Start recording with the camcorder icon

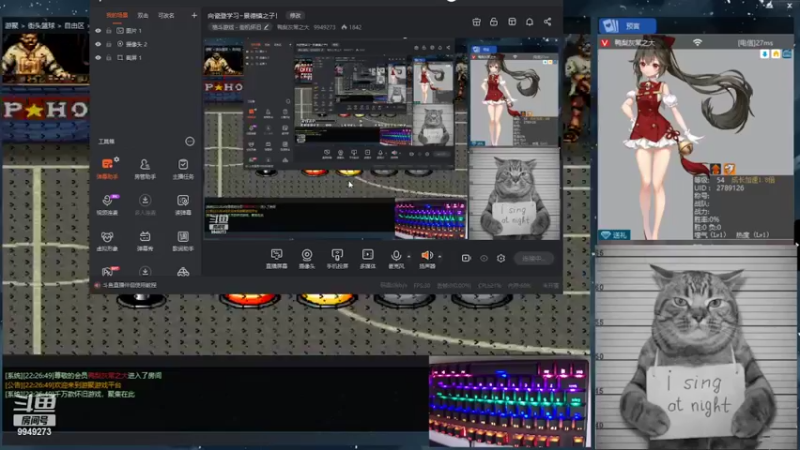point(466,258)
